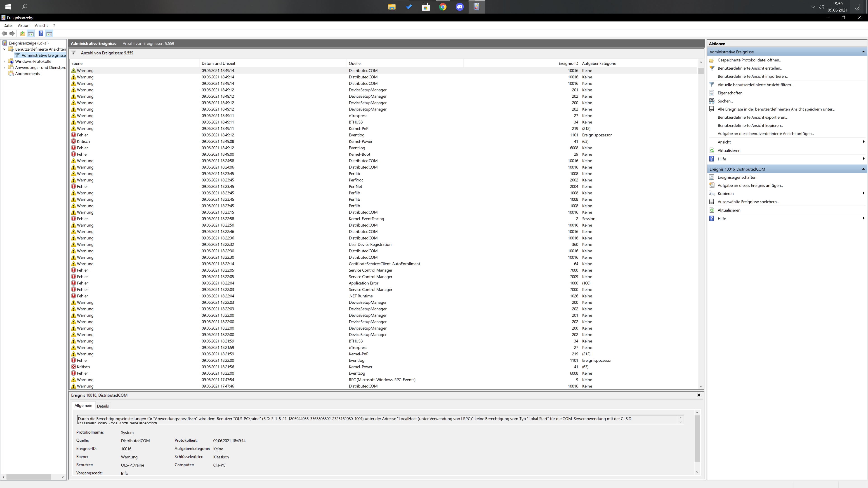Click the filter funnel icon above the event list
This screenshot has width=868, height=488.
[73, 53]
